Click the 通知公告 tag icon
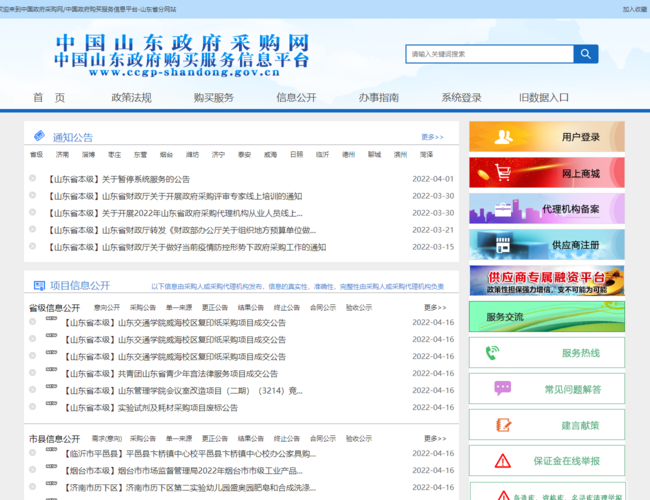Screen dimensions: 650x500 pyautogui.click(x=39, y=136)
